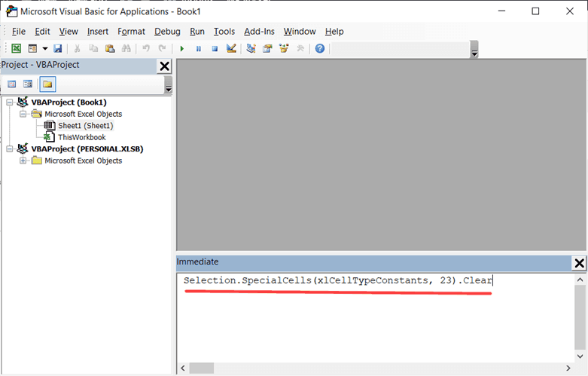Click the Immediate horizontal scrollbar thumb
The height and width of the screenshot is (376, 588).
201,368
